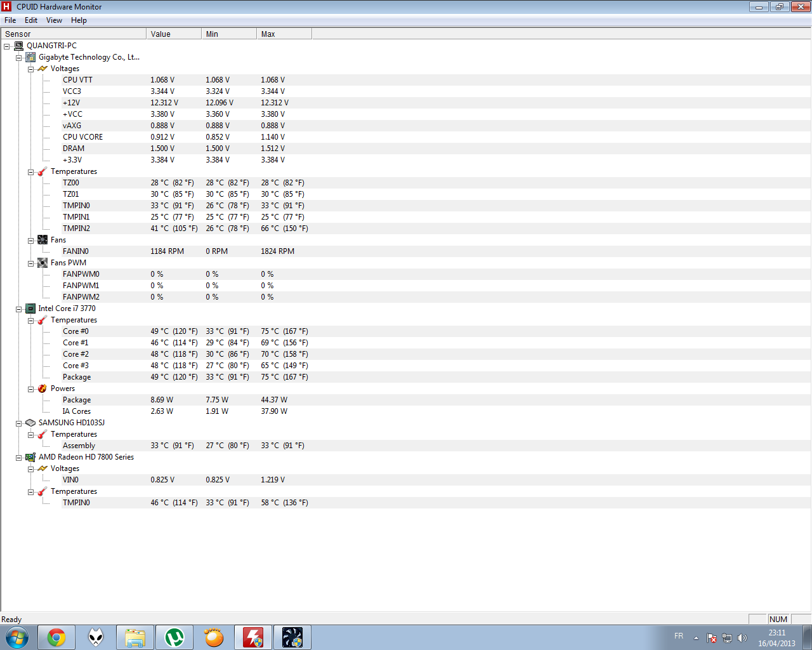
Task: Open the Alienware head taskbar icon
Action: click(96, 637)
